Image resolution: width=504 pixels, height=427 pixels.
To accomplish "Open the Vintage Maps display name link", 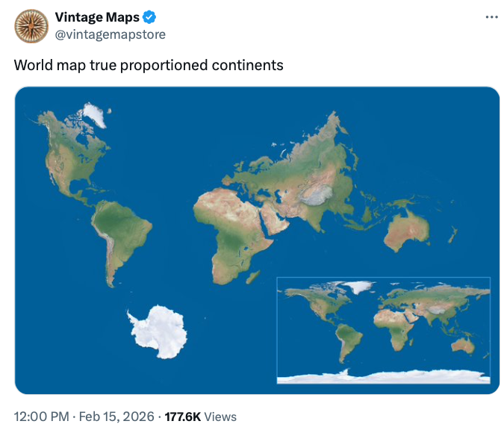I will (x=97, y=18).
